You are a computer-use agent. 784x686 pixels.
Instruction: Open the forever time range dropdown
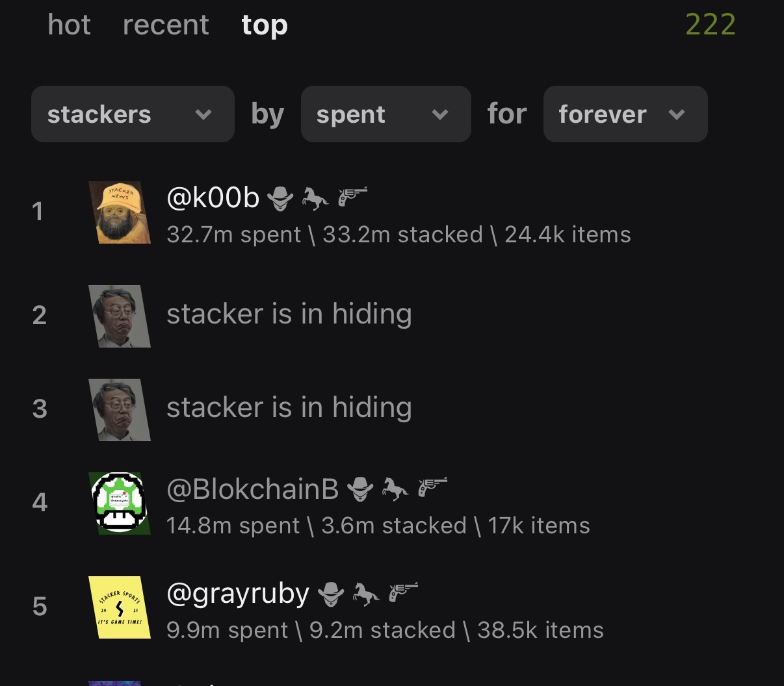(625, 114)
